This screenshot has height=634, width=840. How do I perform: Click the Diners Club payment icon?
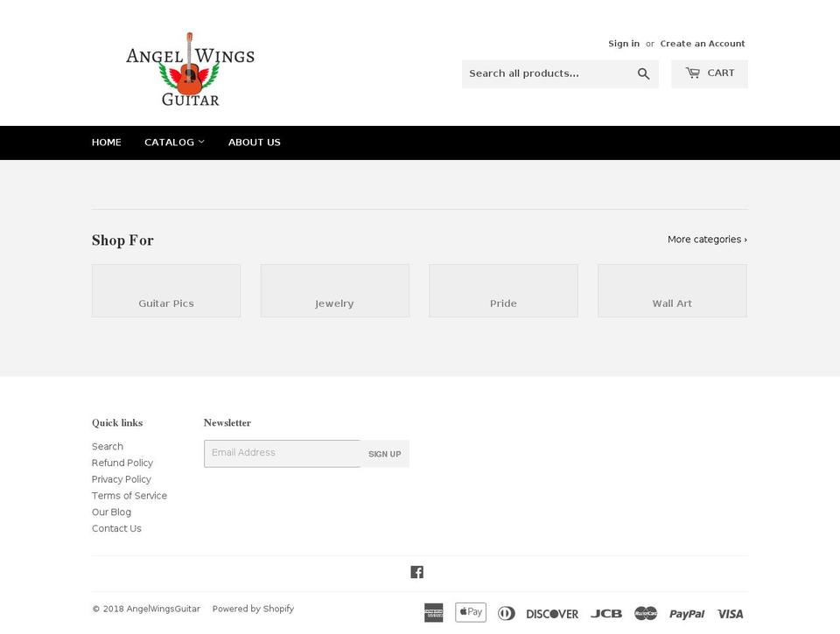pyautogui.click(x=507, y=614)
